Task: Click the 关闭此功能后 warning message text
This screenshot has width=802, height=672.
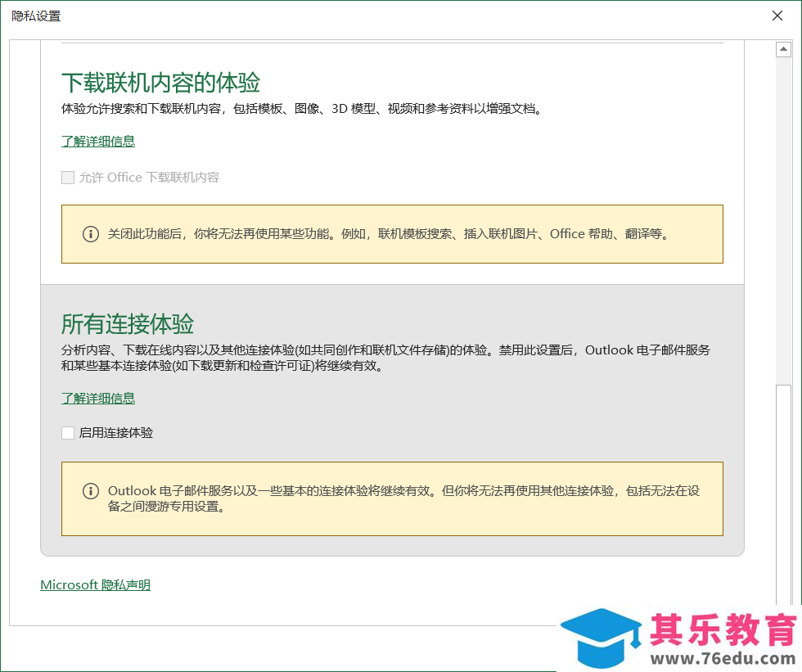Action: point(388,234)
